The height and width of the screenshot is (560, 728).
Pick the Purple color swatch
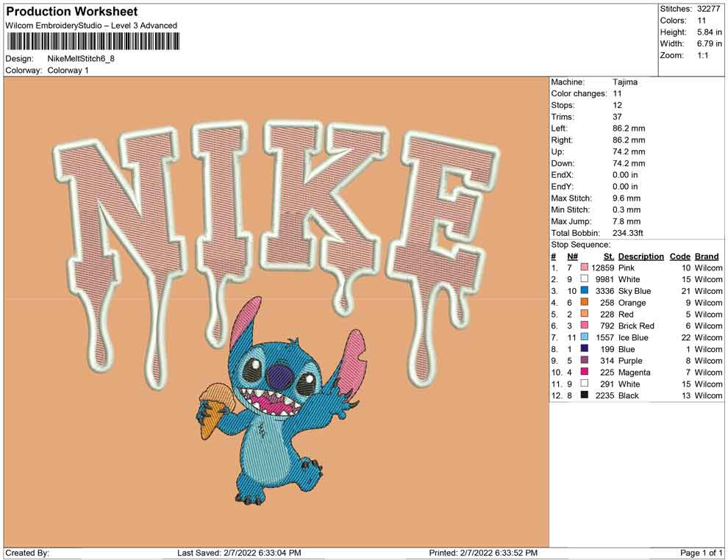tap(585, 360)
